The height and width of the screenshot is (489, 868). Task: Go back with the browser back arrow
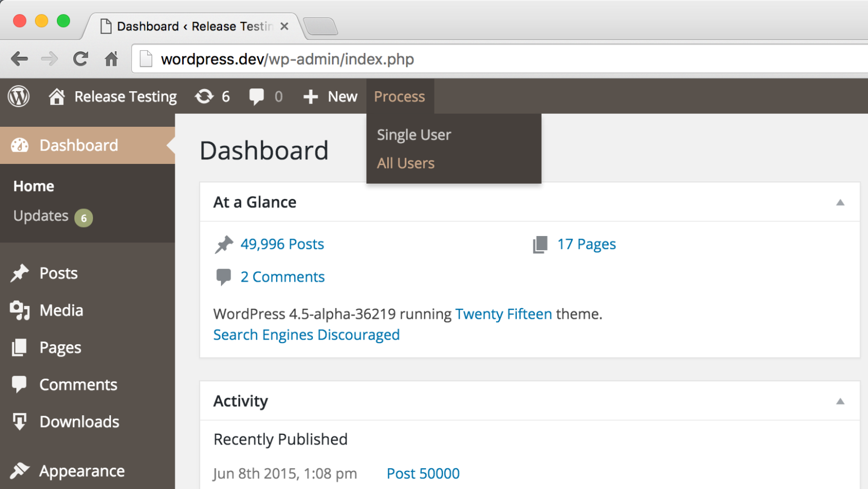pos(19,59)
